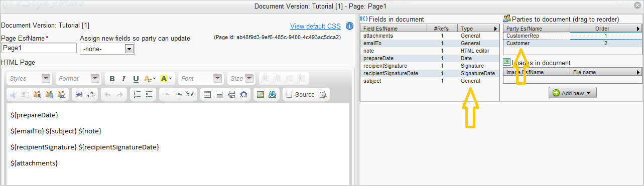Open the Format dropdown
644x186 pixels.
pyautogui.click(x=78, y=79)
